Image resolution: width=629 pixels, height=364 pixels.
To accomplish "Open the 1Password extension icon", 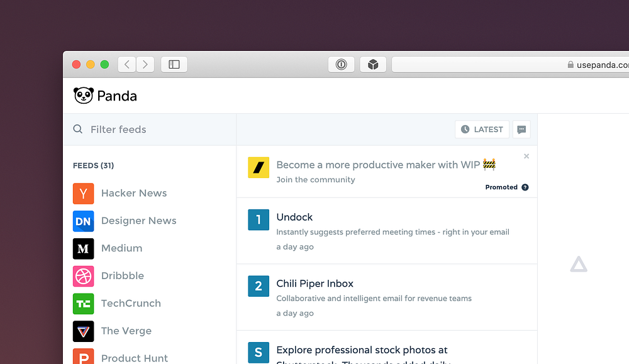I will (341, 64).
